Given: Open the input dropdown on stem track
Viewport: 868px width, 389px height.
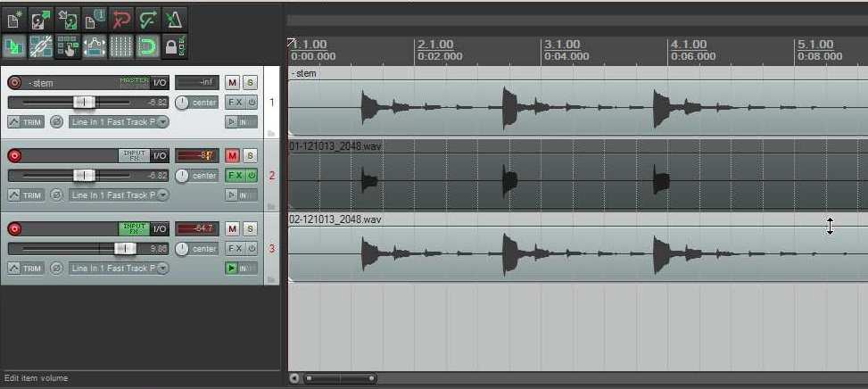Looking at the screenshot, I should pos(119,121).
